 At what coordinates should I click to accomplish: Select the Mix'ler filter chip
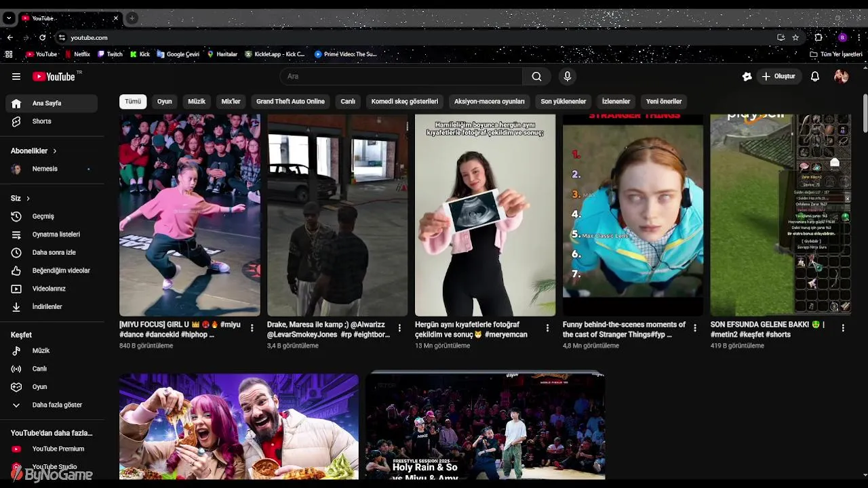(x=231, y=102)
